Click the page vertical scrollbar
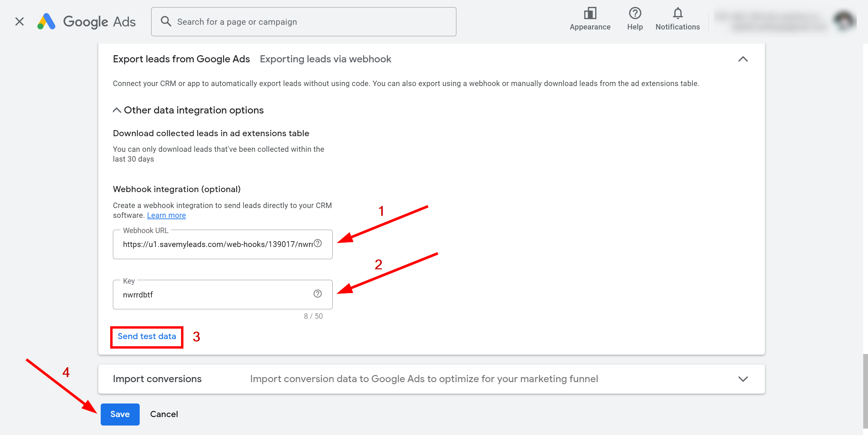 click(865, 391)
